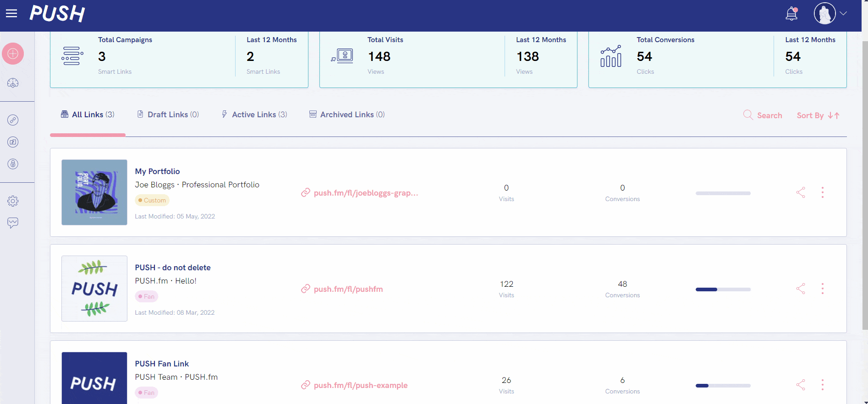Image resolution: width=868 pixels, height=404 pixels.
Task: Open more options for My Portfolio
Action: pos(823,192)
